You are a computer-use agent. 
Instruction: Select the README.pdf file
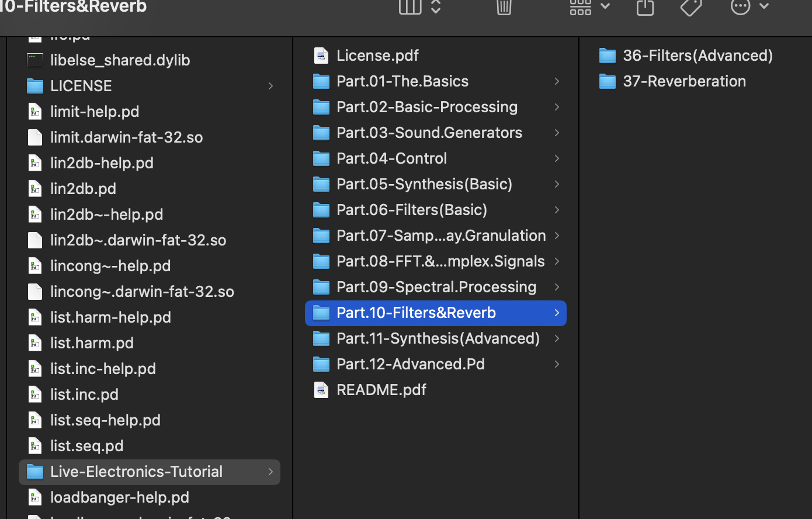381,390
